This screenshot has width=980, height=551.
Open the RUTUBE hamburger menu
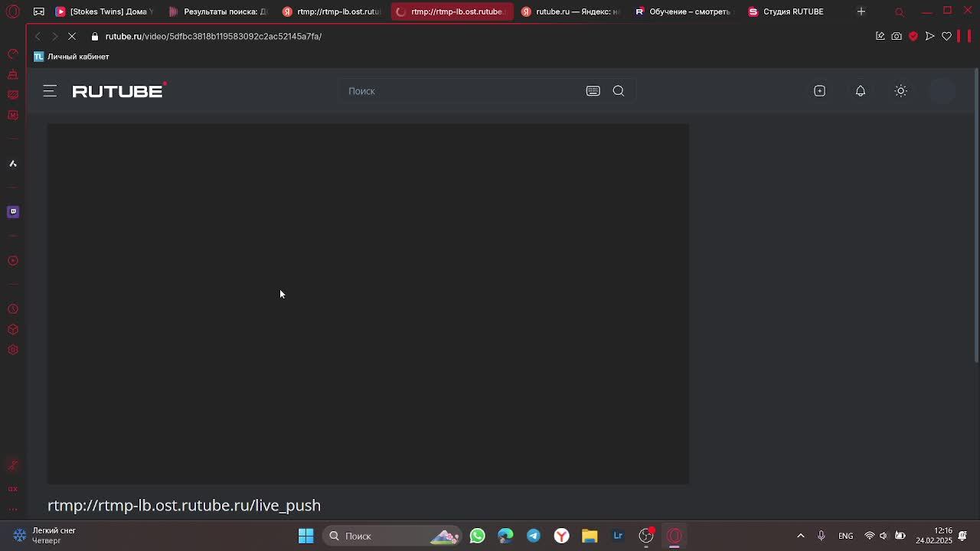point(50,91)
